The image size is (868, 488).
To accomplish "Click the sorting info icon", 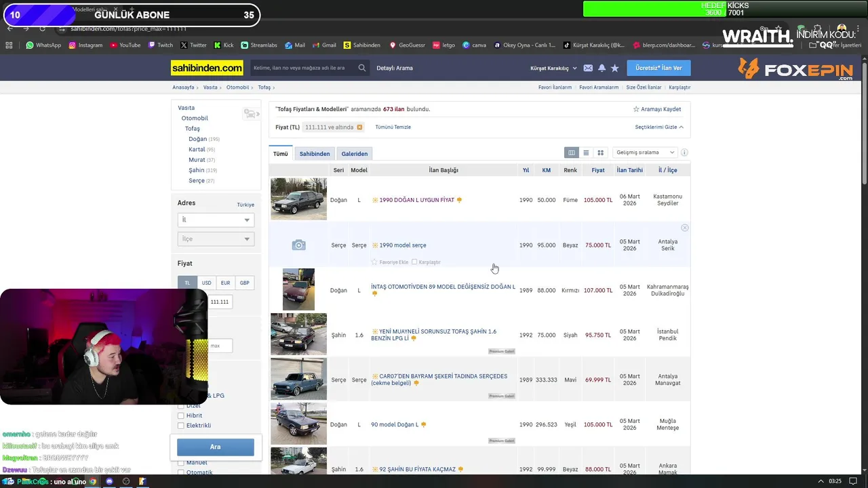I will click(x=684, y=152).
